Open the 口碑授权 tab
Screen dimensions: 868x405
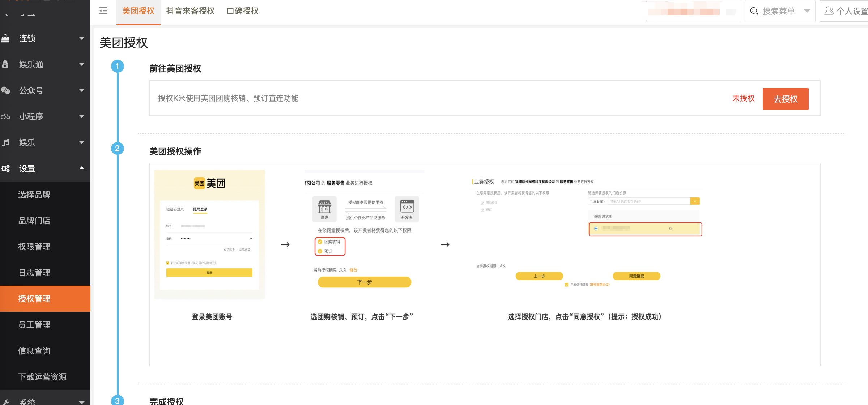click(x=242, y=11)
